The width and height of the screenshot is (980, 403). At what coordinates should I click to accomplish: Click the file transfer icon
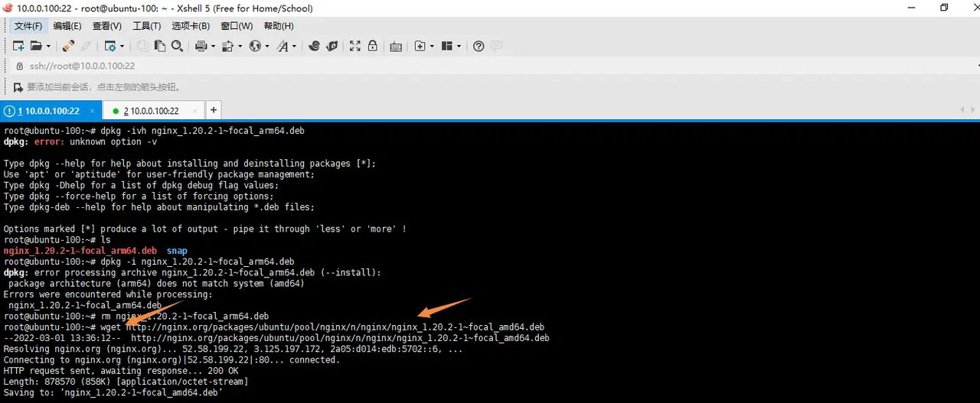tap(227, 46)
